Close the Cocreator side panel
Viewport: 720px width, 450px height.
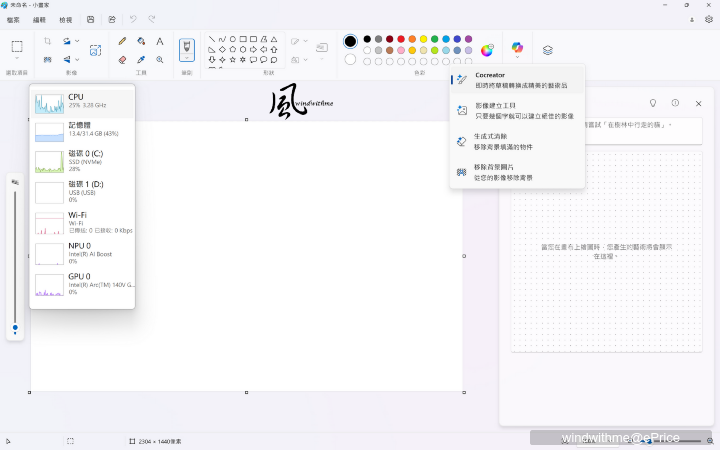pyautogui.click(x=697, y=103)
